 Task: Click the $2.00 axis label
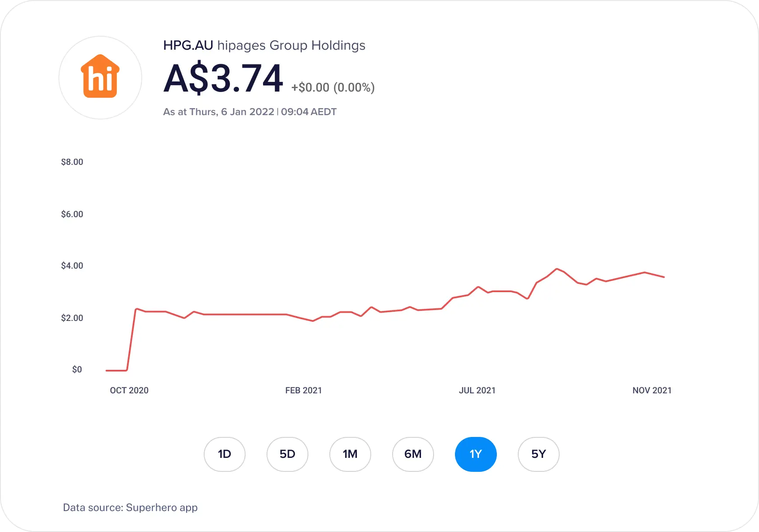[x=72, y=318]
